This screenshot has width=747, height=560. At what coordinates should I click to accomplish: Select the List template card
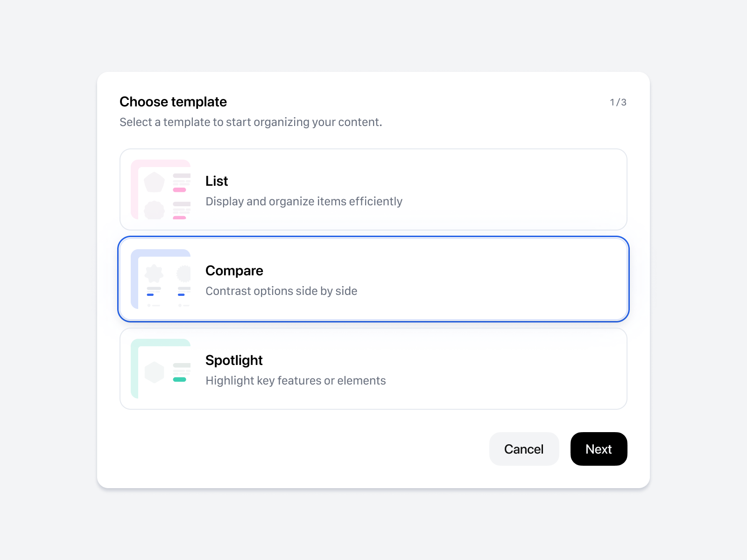[x=373, y=189]
